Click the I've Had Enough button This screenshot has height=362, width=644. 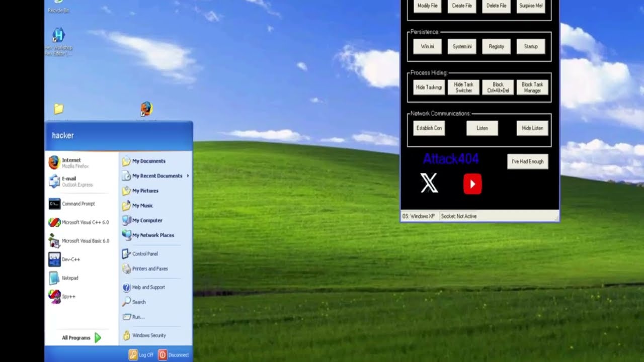tap(528, 161)
